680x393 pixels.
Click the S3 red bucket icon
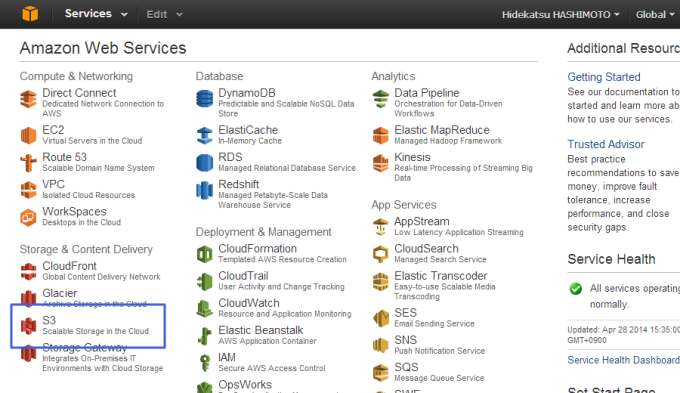pyautogui.click(x=29, y=326)
